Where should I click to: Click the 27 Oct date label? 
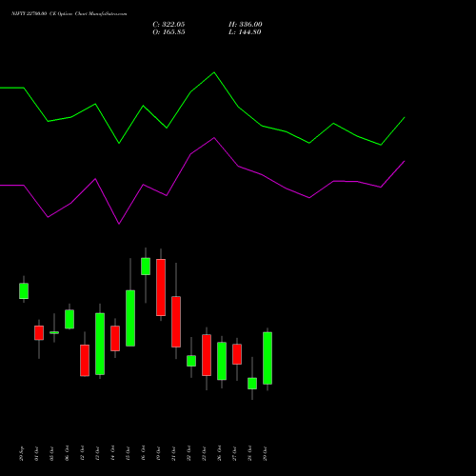coord(234,454)
